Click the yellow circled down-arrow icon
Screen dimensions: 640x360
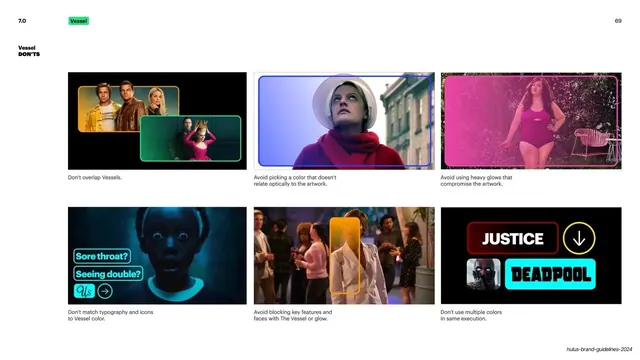tap(579, 238)
